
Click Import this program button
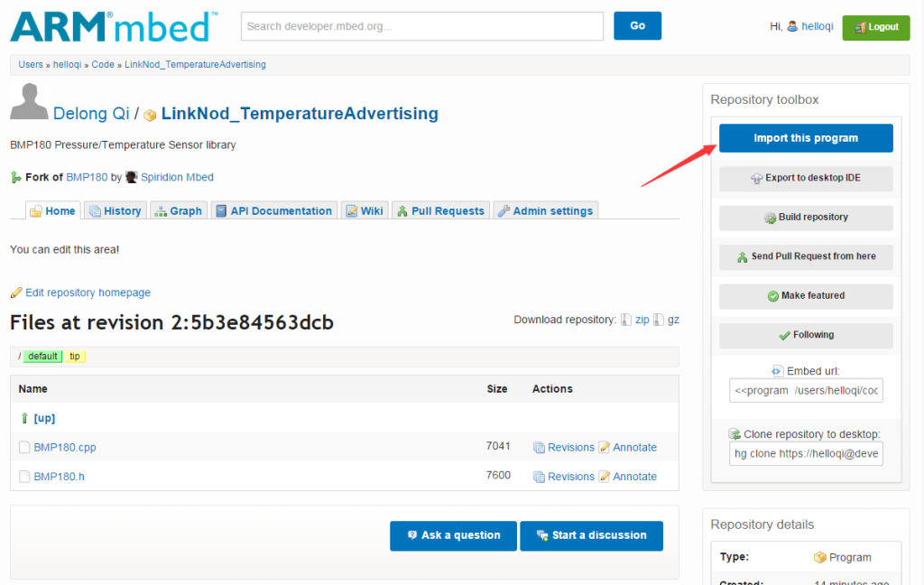pyautogui.click(x=806, y=138)
